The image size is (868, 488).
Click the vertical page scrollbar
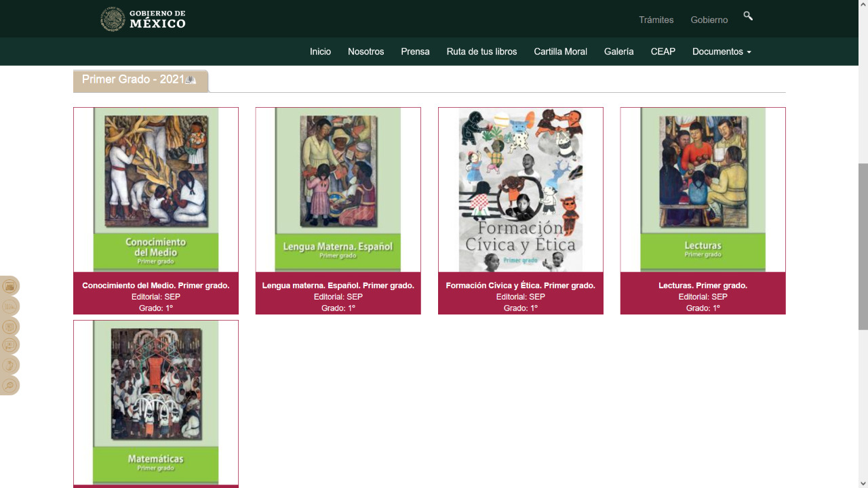click(863, 247)
